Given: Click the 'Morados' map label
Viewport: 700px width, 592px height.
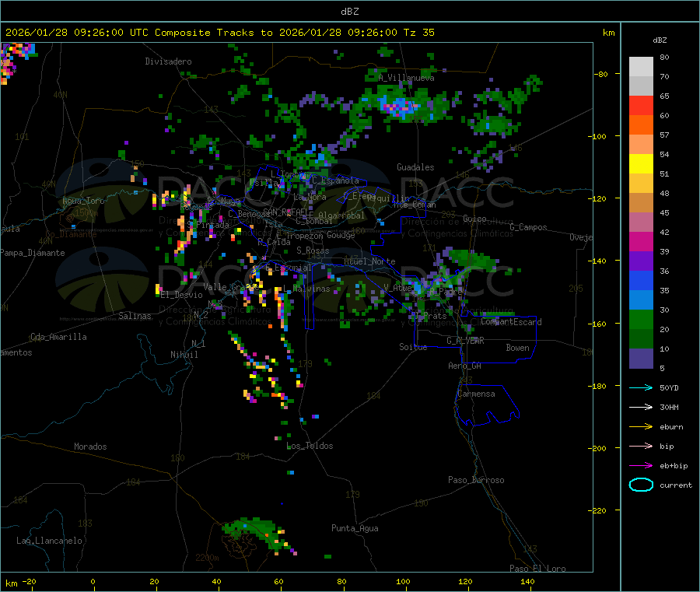Looking at the screenshot, I should [90, 447].
